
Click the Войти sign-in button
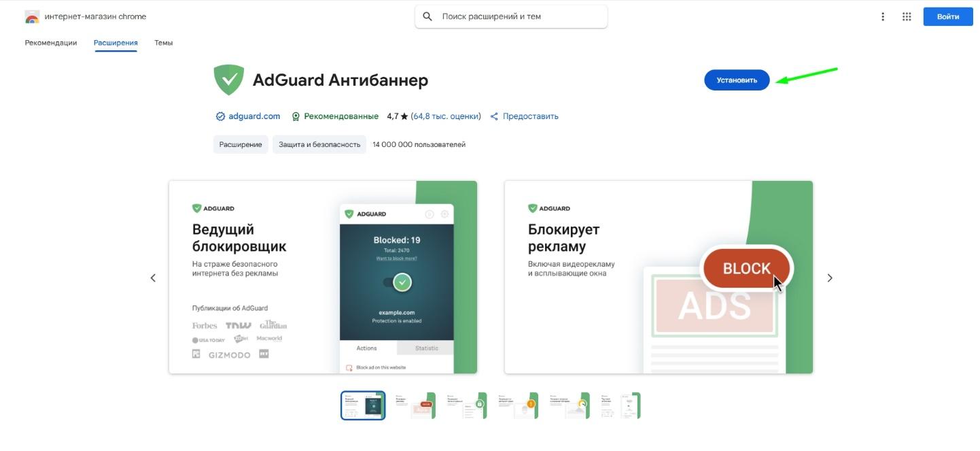coord(948,16)
